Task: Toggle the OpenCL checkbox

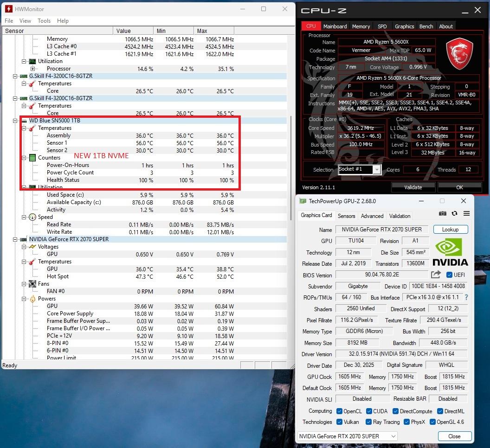Action: pos(339,411)
